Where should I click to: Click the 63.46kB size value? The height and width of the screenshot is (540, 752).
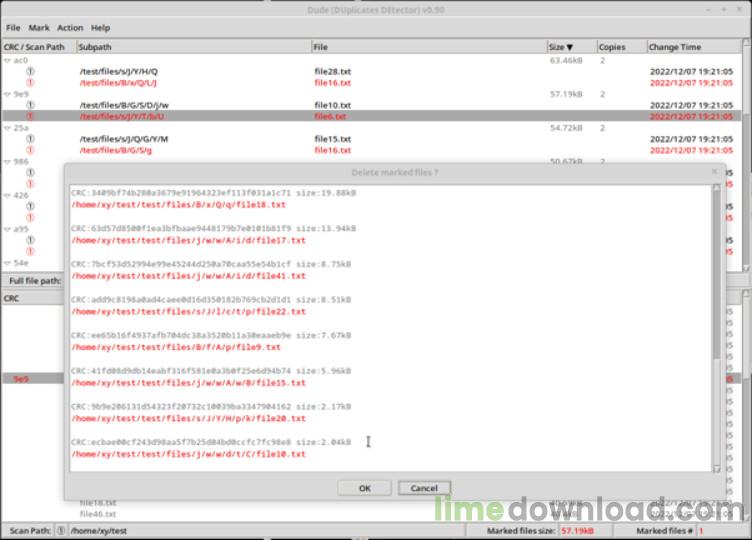[566, 60]
